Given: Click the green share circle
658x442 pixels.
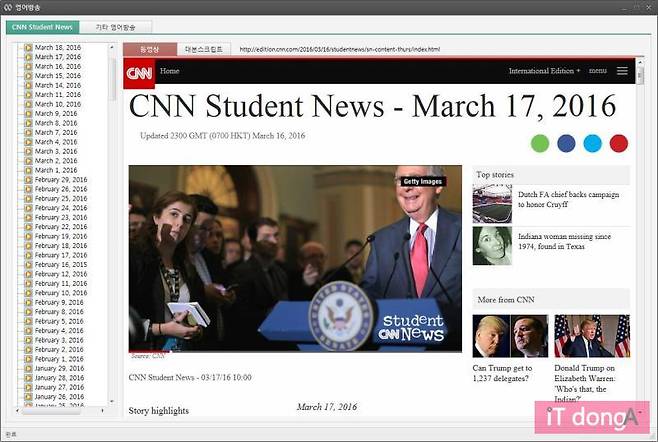Looking at the screenshot, I should (540, 144).
